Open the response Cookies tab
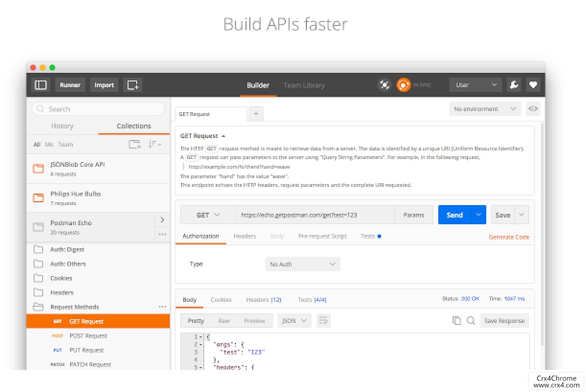This screenshot has width=586, height=392. (221, 300)
